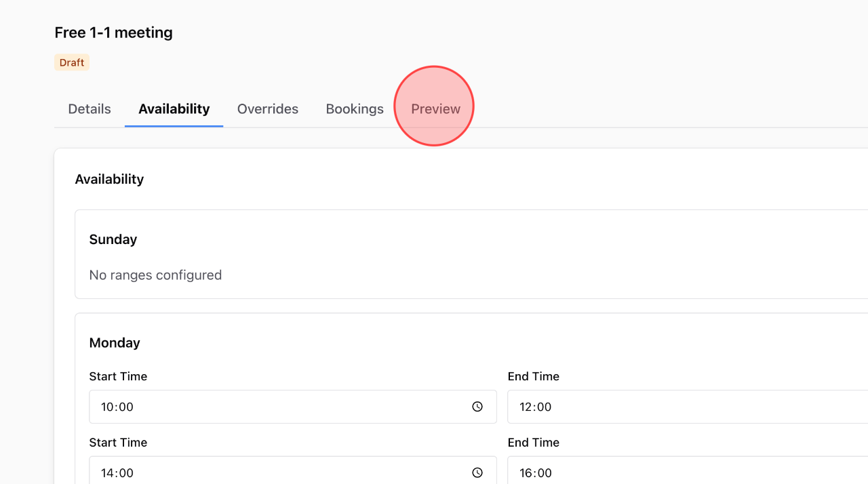The width and height of the screenshot is (868, 484).
Task: Open clock picker for 10:00 start time
Action: coord(477,407)
